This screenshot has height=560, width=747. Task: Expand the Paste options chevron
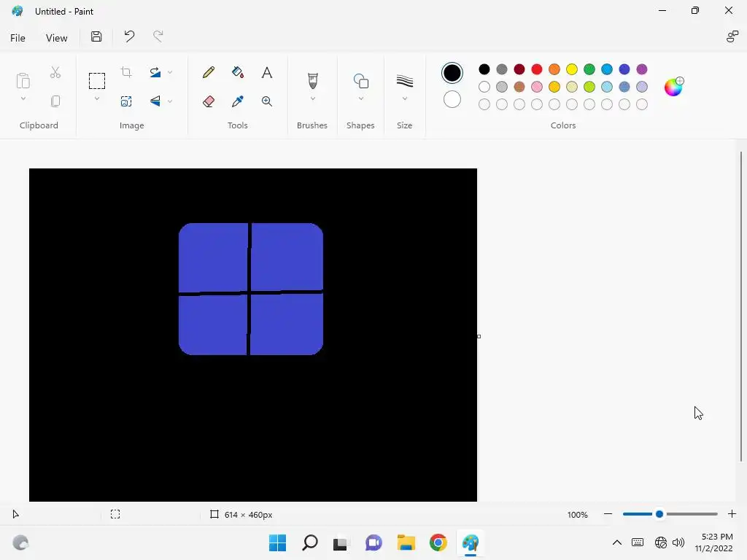click(x=23, y=98)
